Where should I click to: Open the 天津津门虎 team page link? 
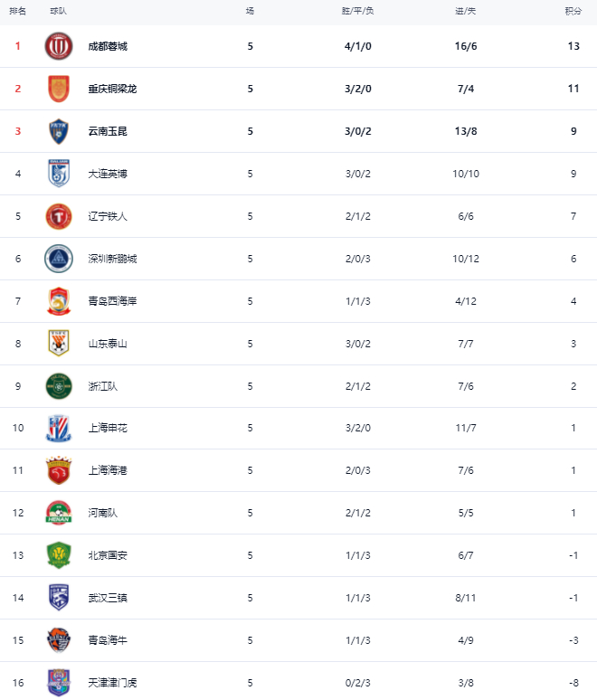click(112, 683)
